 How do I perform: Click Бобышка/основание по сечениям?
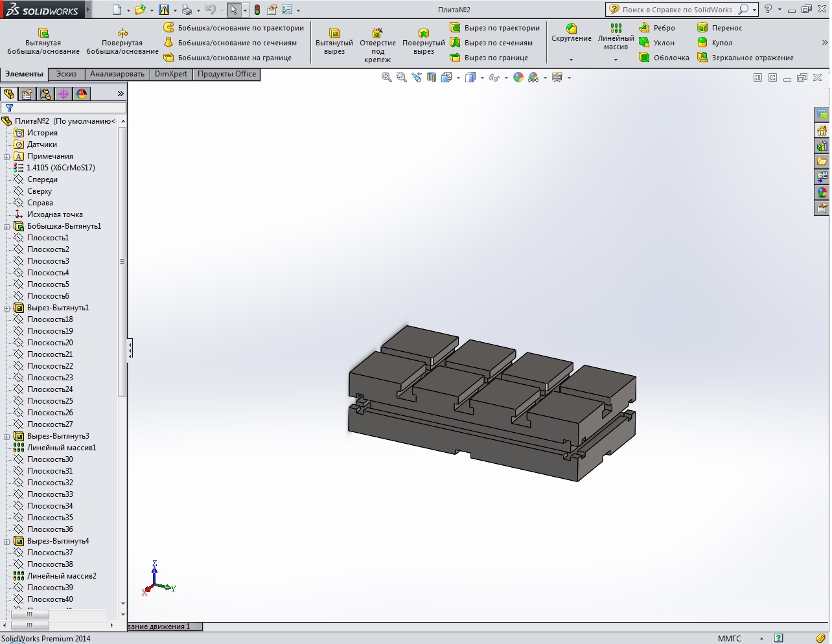(230, 43)
